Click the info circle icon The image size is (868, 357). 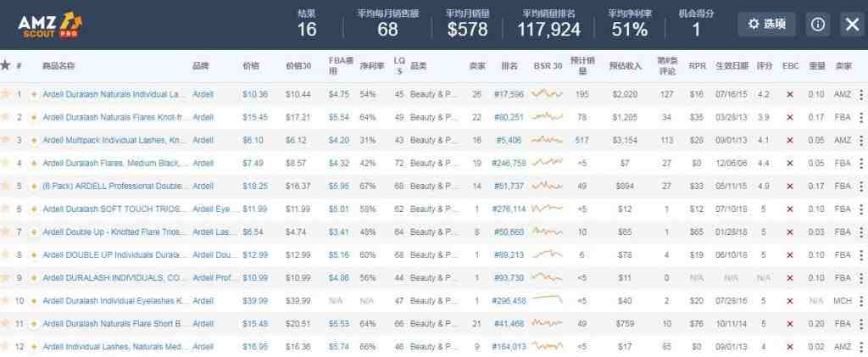[818, 25]
